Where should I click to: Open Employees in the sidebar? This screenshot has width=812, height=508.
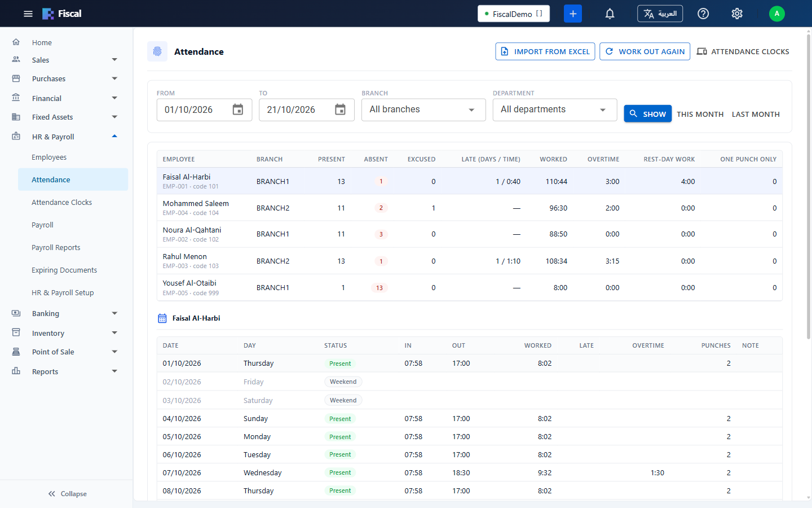click(x=73, y=157)
